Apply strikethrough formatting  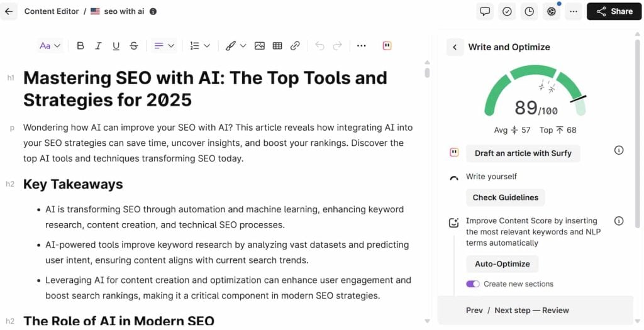click(133, 46)
